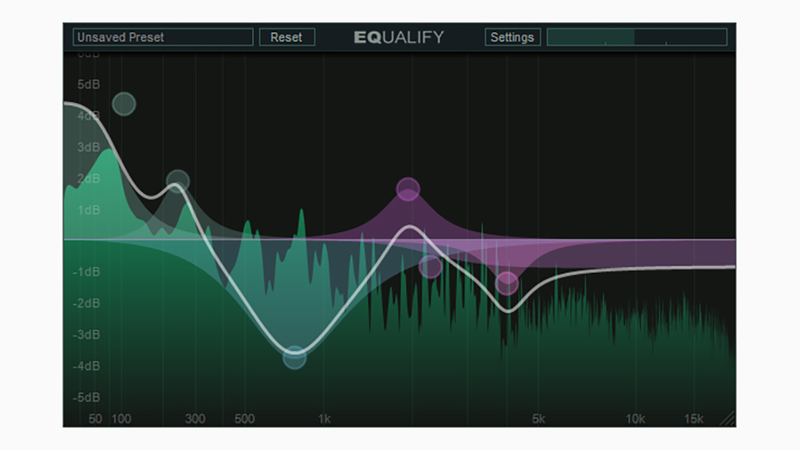Image resolution: width=800 pixels, height=450 pixels.
Task: Click the -4dB gain scale label
Action: tap(86, 366)
